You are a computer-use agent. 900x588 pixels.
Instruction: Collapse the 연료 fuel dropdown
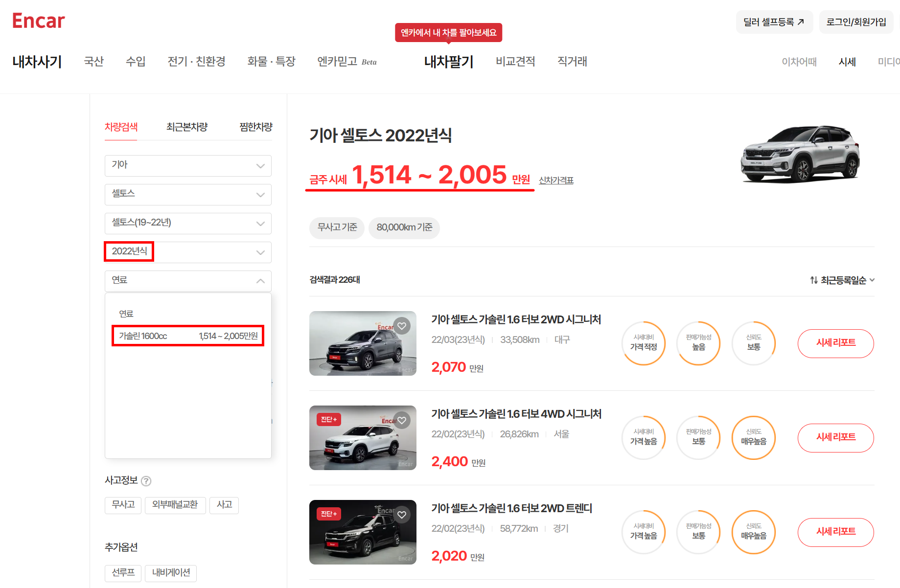point(188,281)
